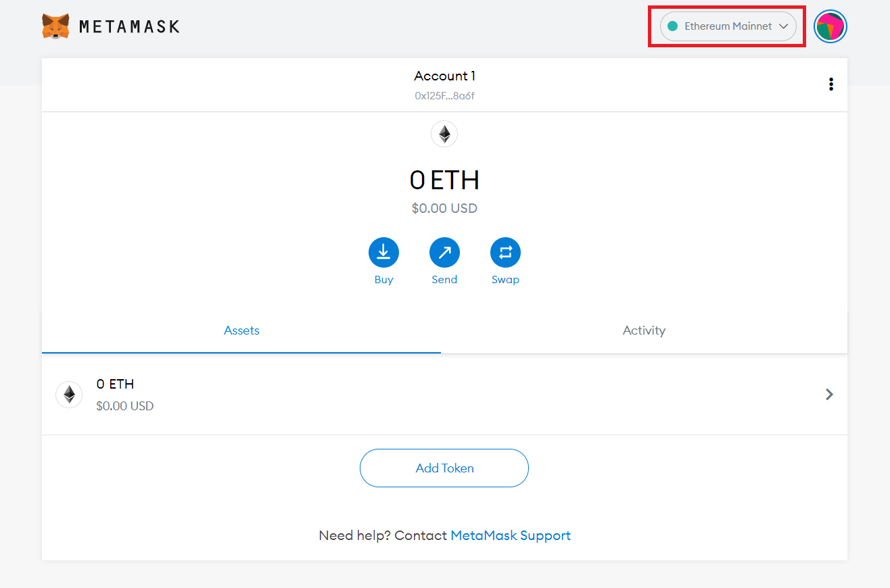The width and height of the screenshot is (890, 588).
Task: Open account options via three-dot menu
Action: click(830, 84)
